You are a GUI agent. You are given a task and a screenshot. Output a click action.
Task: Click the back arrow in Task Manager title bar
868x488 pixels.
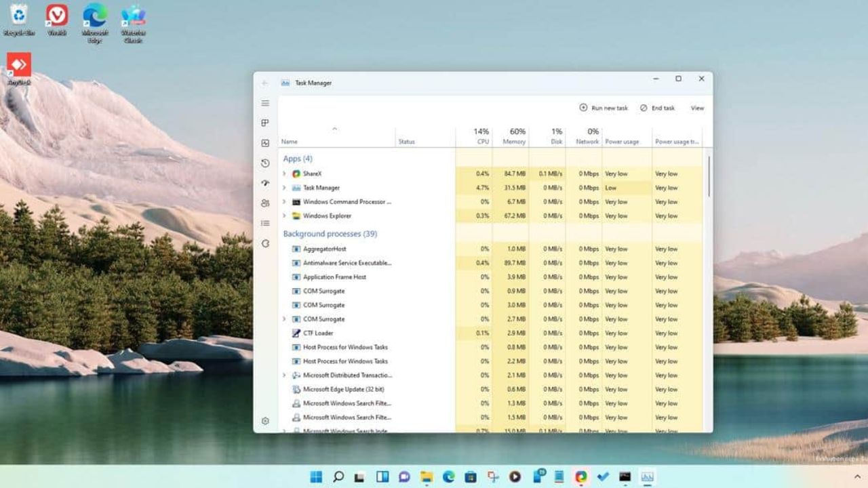264,83
